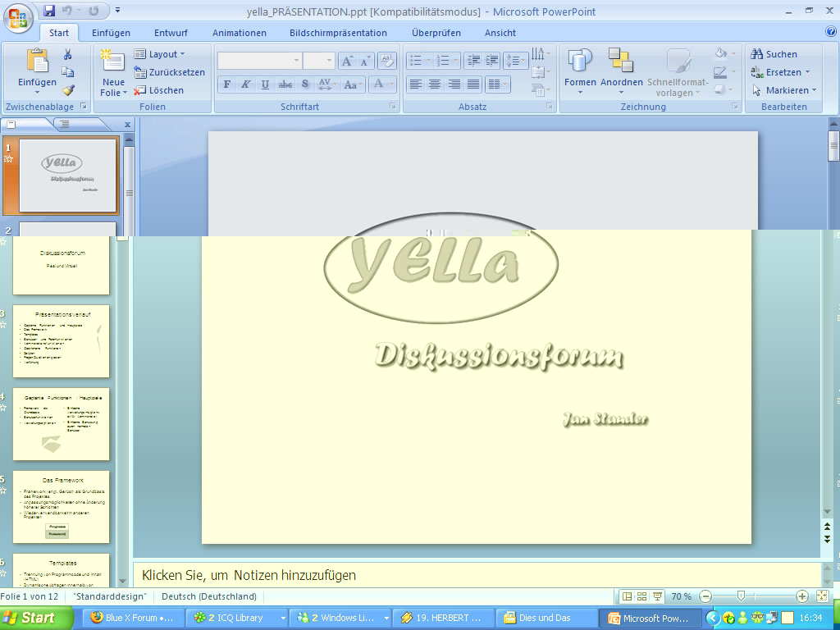This screenshot has width=840, height=630.
Task: Toggle bold formatting (F)
Action: [x=227, y=84]
